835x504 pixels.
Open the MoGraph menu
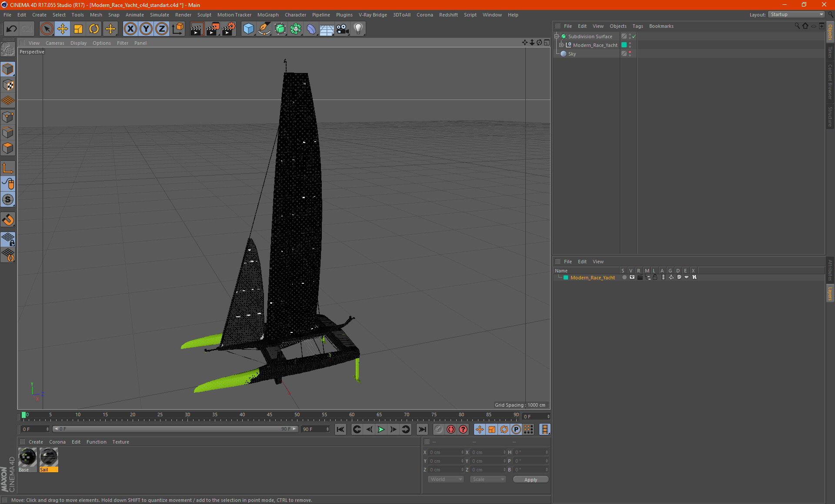pyautogui.click(x=268, y=15)
